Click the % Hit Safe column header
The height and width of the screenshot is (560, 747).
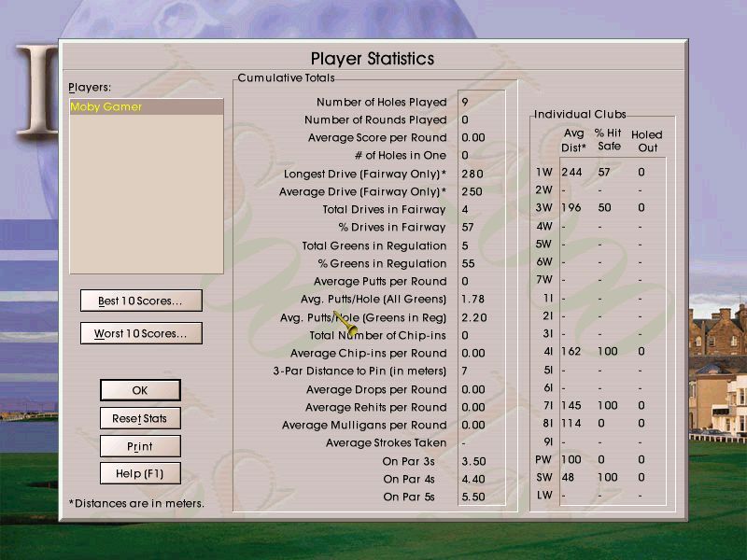(x=607, y=140)
